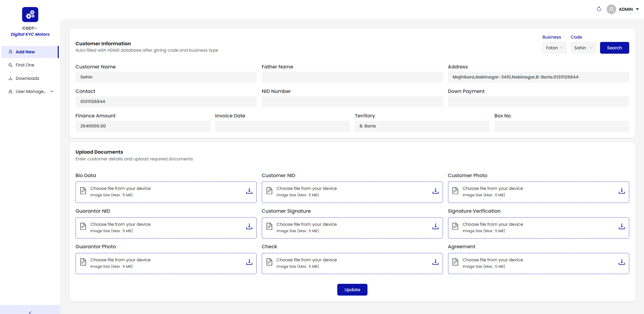
Task: Open the Code dropdown showing Sahin
Action: (583, 48)
